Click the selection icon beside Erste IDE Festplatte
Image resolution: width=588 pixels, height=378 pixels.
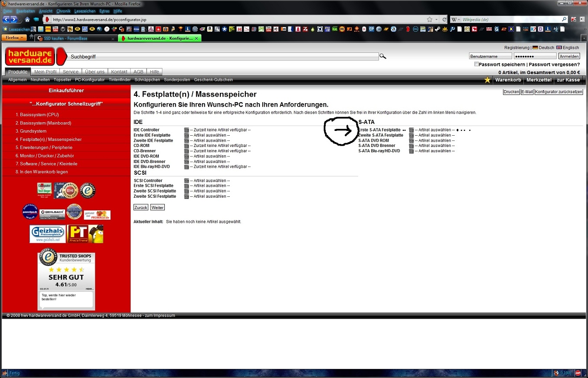tap(186, 135)
